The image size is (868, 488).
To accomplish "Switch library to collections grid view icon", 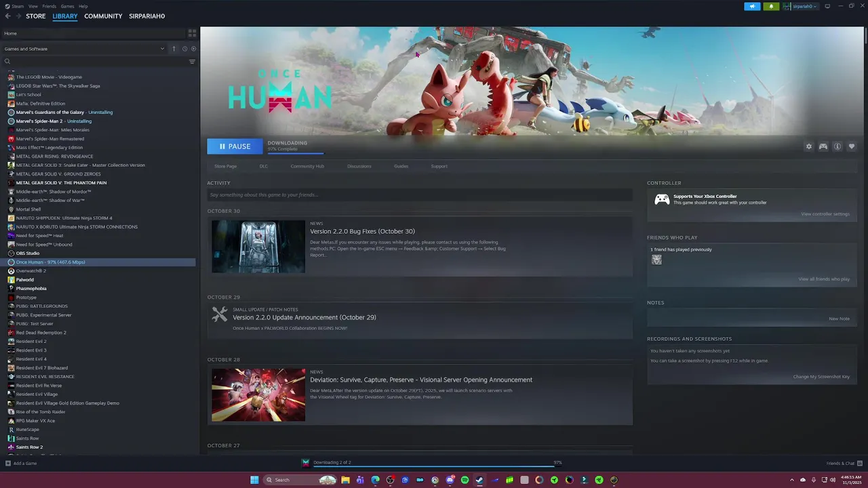I will [192, 33].
